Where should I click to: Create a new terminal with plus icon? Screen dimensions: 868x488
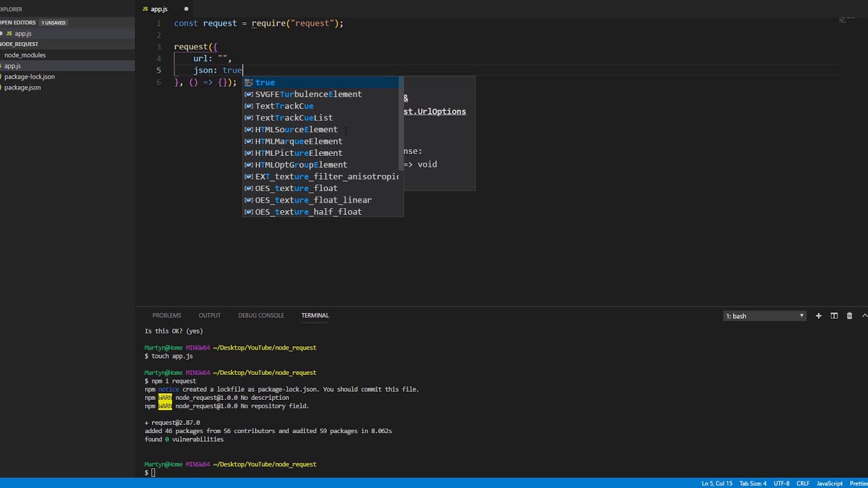(818, 316)
